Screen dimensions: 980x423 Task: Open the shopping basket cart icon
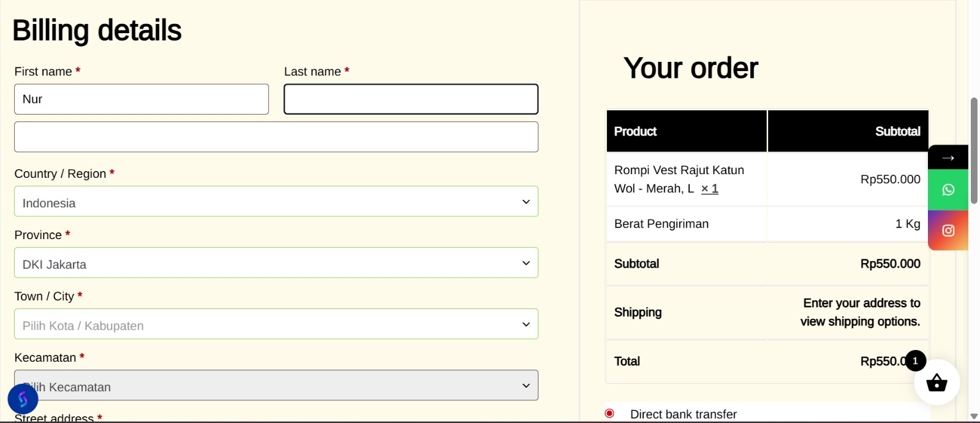(937, 384)
